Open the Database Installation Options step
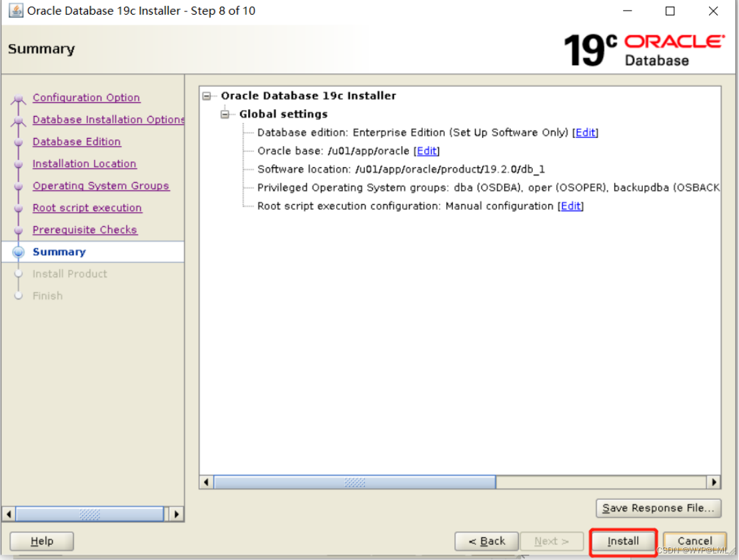Viewport: 739px width, 560px height. (109, 119)
